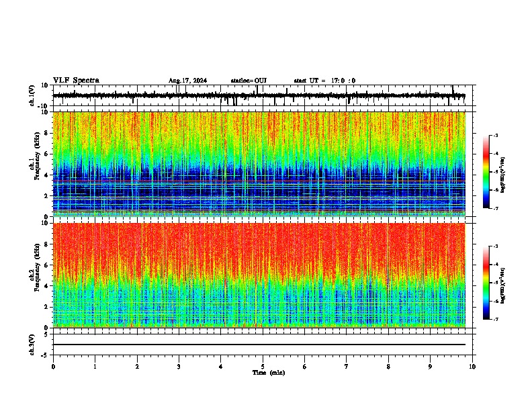The height and width of the screenshot is (411, 532).
Task: Click the "-3" label on ch.2 colorbar
Action: [x=495, y=246]
